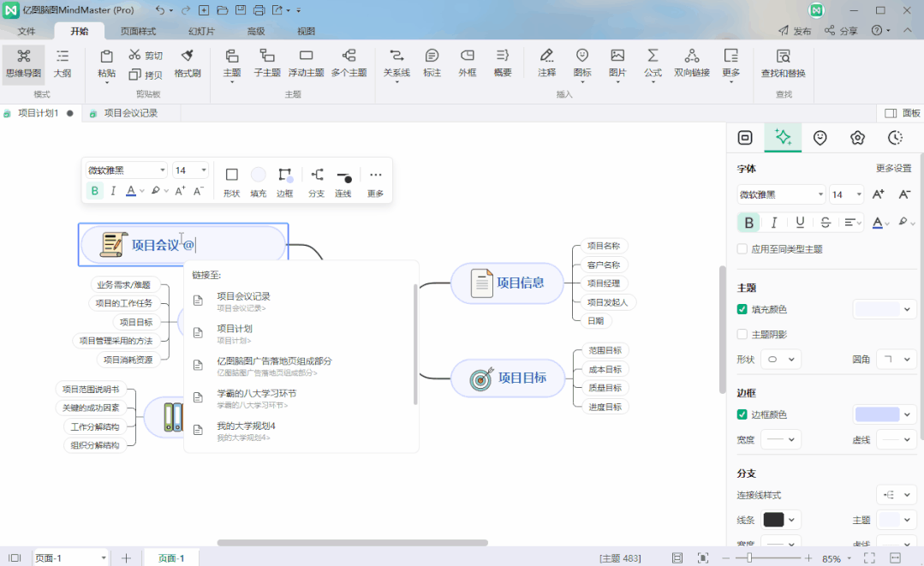Image resolution: width=924 pixels, height=566 pixels.
Task: Open font size dropdown in floating toolbar
Action: 190,170
